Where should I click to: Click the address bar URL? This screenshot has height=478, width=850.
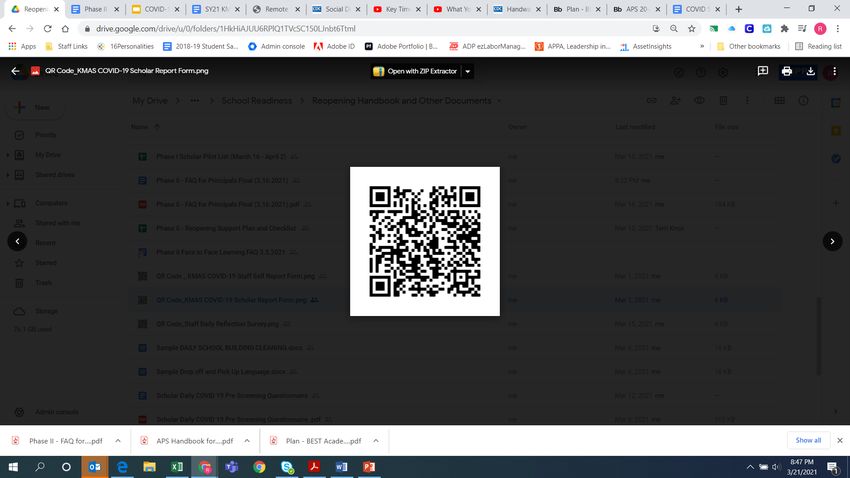tap(226, 29)
